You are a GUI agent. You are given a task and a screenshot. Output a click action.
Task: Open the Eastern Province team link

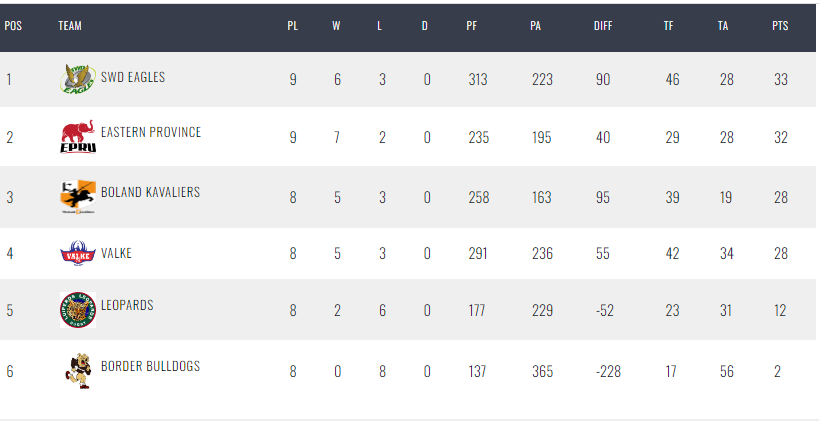[x=151, y=132]
